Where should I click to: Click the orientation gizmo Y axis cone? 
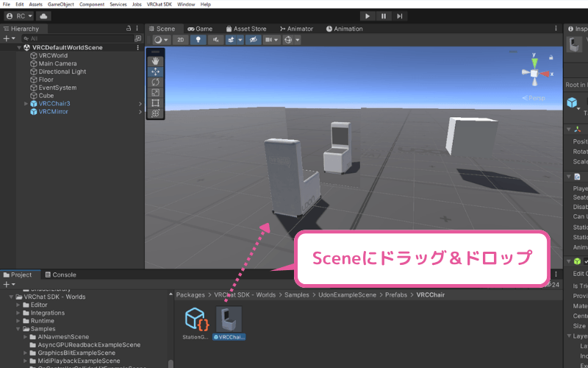[535, 63]
